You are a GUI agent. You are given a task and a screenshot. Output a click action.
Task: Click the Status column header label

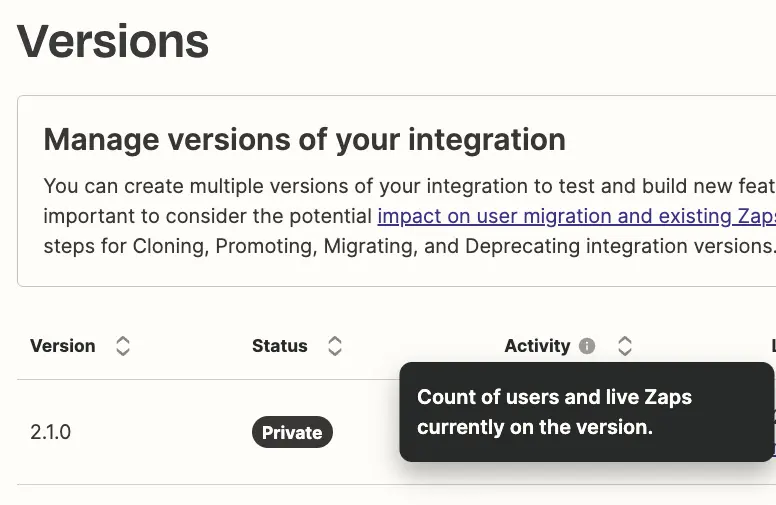280,346
